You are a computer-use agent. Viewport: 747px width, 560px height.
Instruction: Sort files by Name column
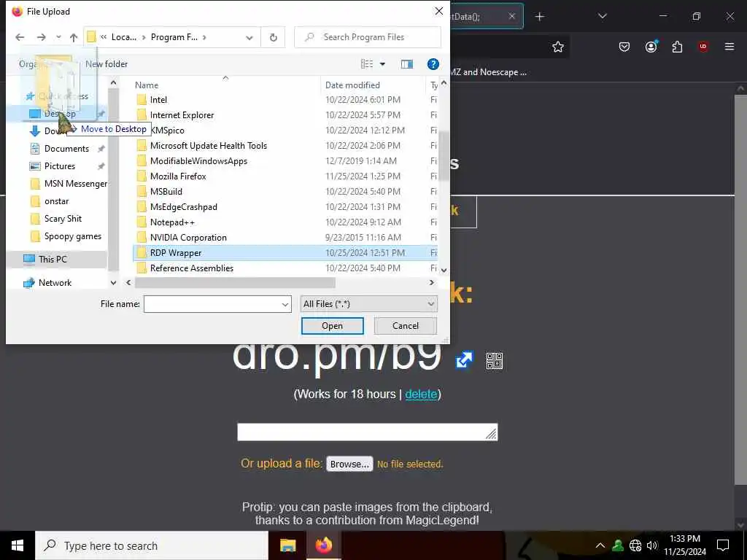tap(146, 85)
